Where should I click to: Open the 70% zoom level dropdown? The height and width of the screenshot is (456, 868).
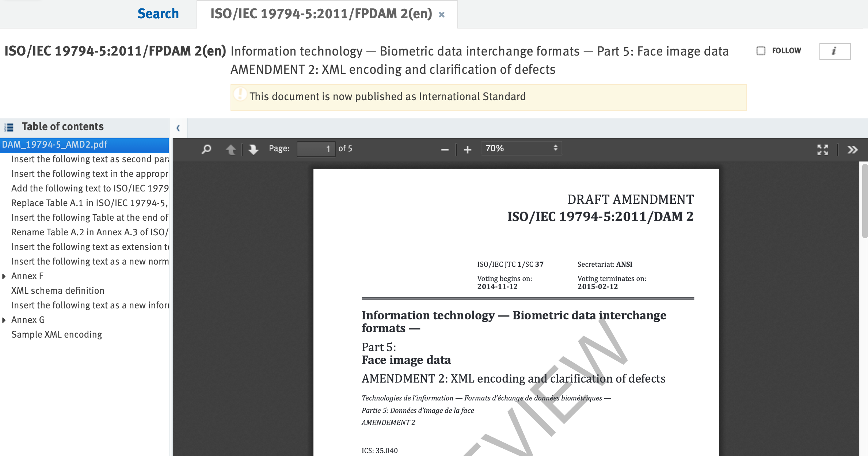coord(521,148)
